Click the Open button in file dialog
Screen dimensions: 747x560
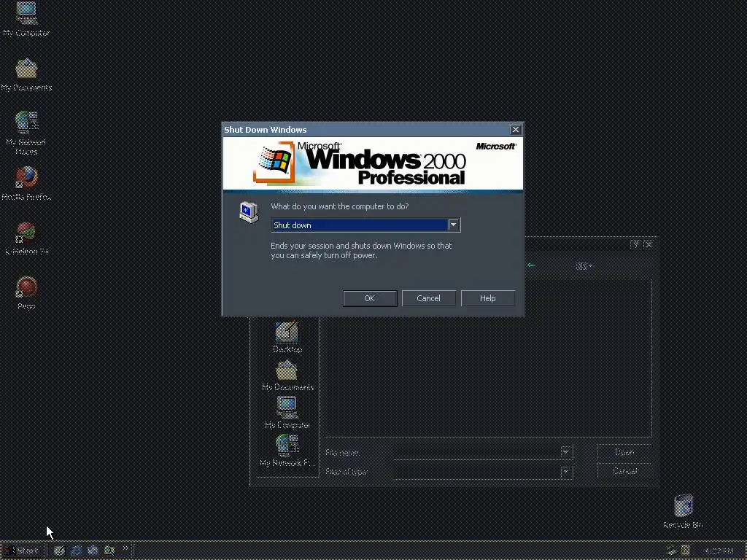click(624, 452)
